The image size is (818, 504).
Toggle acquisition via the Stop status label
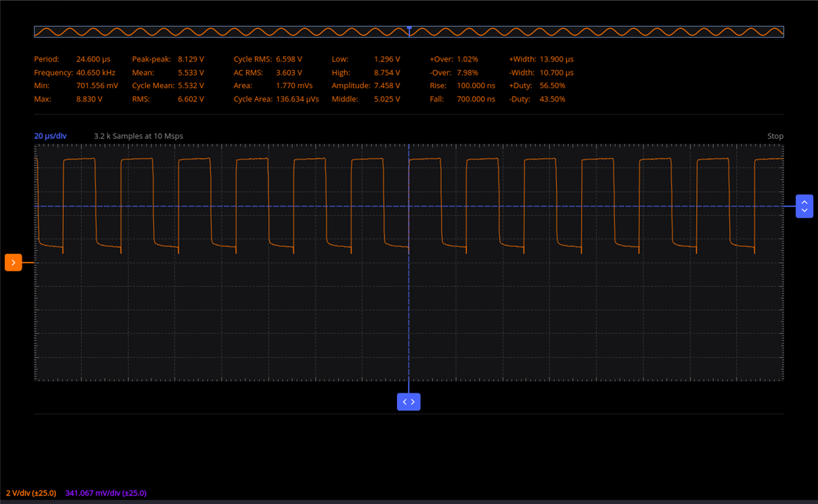(775, 136)
